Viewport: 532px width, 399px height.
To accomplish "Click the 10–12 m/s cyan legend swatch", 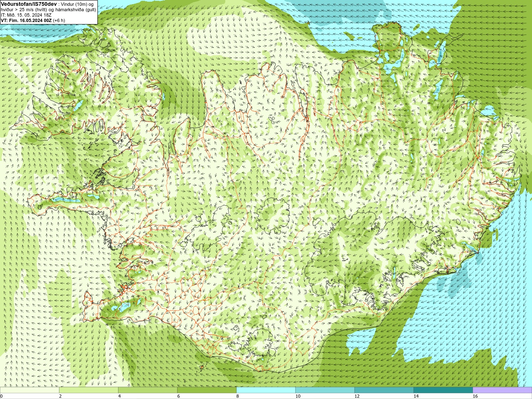I will (325, 390).
